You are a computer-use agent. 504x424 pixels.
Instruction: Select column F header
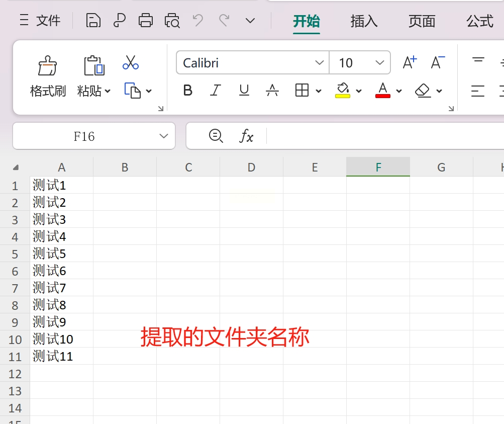[378, 167]
